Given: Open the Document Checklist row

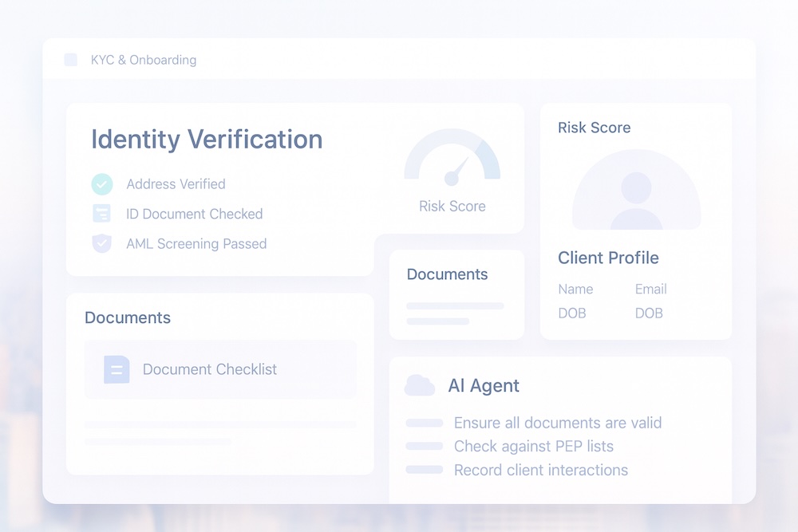Looking at the screenshot, I should (x=220, y=369).
